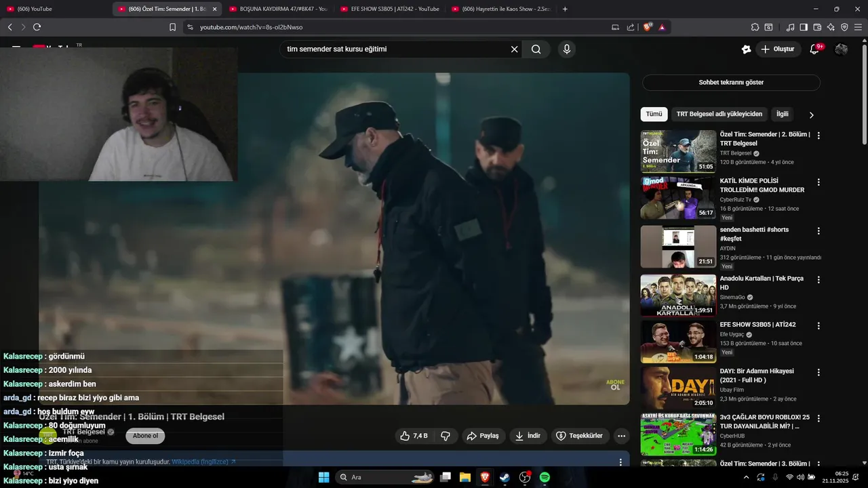Click the Paylaş share button
The width and height of the screenshot is (868, 488).
pyautogui.click(x=484, y=436)
